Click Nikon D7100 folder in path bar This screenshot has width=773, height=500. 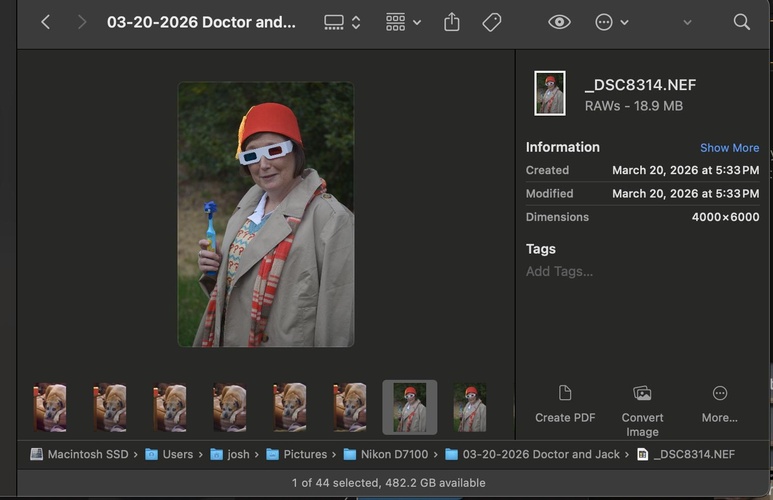[386, 454]
